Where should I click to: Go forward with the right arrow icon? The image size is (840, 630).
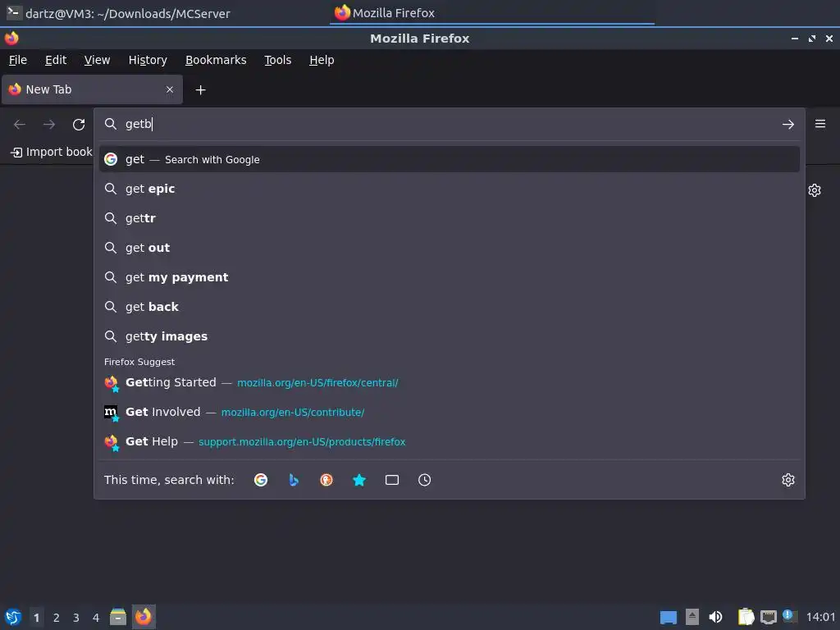[49, 125]
